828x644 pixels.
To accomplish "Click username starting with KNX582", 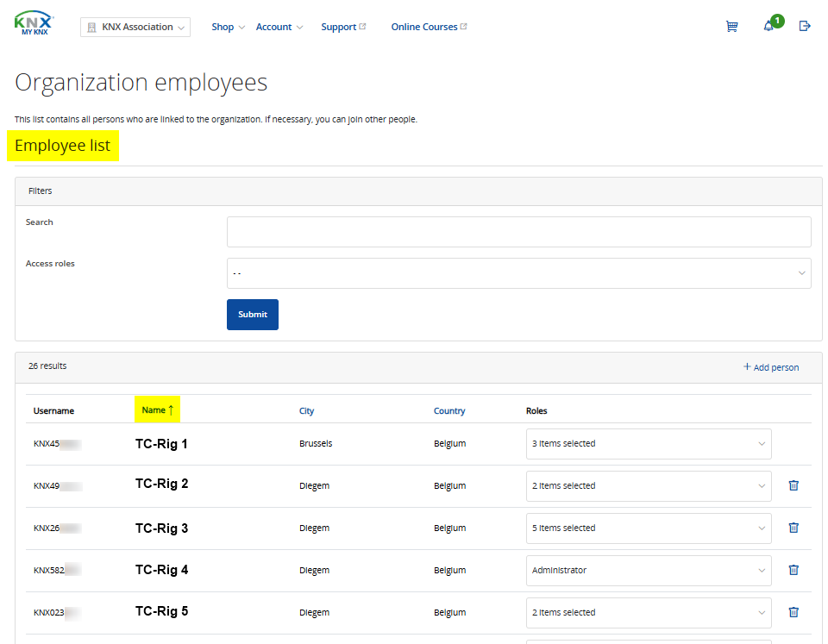I will click(x=57, y=570).
